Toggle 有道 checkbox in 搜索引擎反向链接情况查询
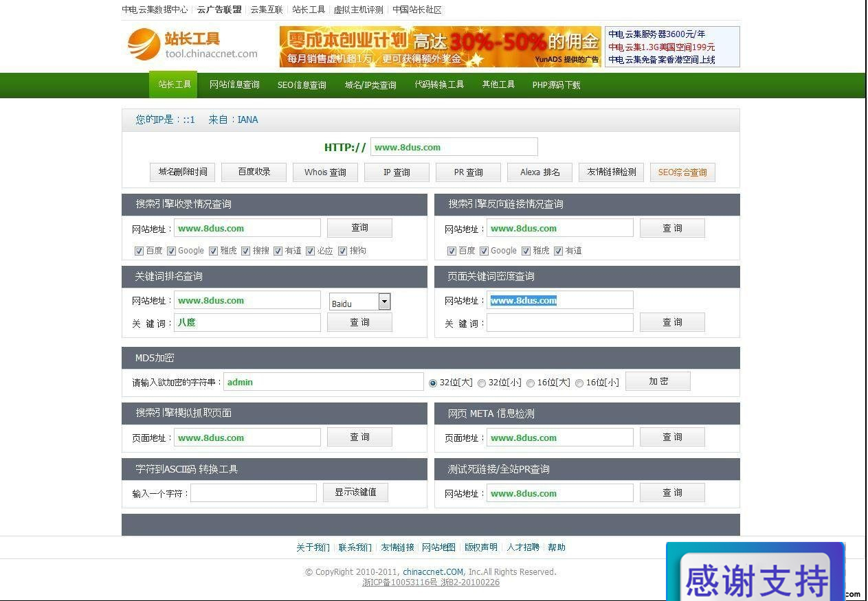868x601 pixels. click(x=558, y=251)
